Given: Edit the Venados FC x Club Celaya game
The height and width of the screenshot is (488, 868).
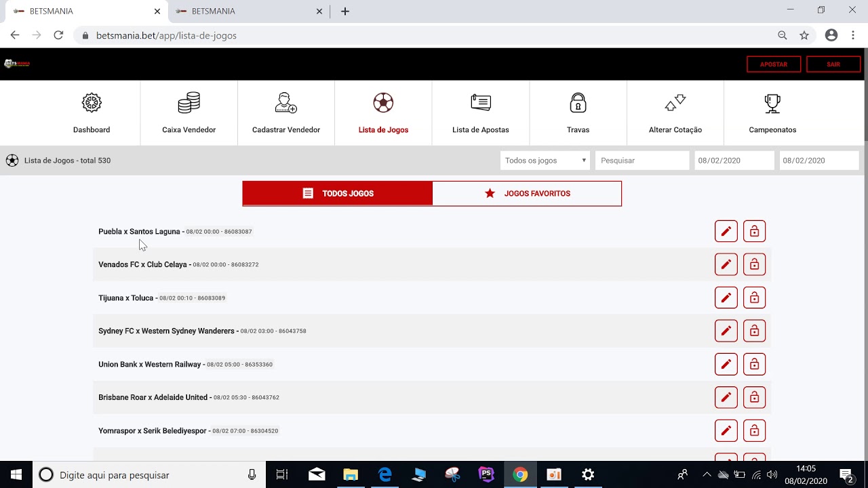Looking at the screenshot, I should tap(726, 264).
